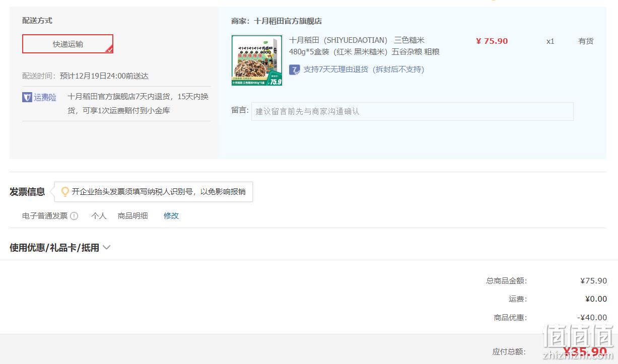
Task: Open the 十月稻田 三色糙米 product title
Action: [365, 46]
